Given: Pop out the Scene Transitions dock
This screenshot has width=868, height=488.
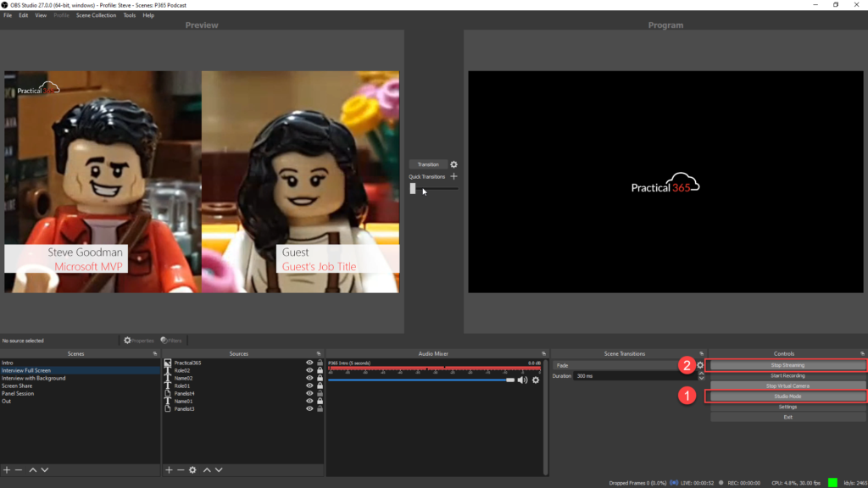Looking at the screenshot, I should [701, 353].
